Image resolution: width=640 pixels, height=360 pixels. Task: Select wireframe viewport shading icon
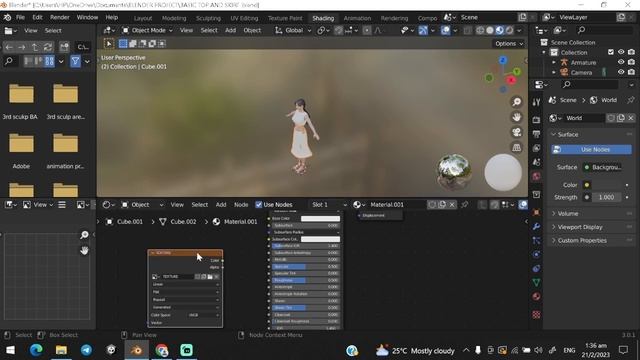[x=480, y=30]
